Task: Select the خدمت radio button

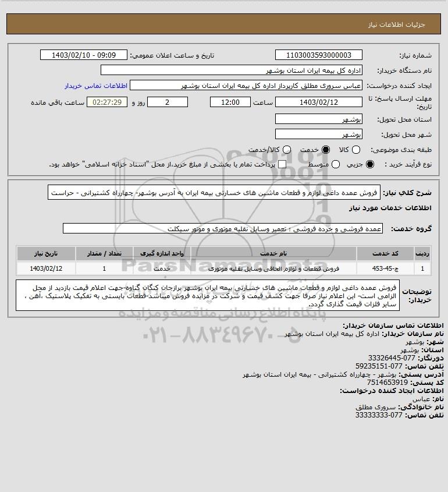Action: (326, 150)
